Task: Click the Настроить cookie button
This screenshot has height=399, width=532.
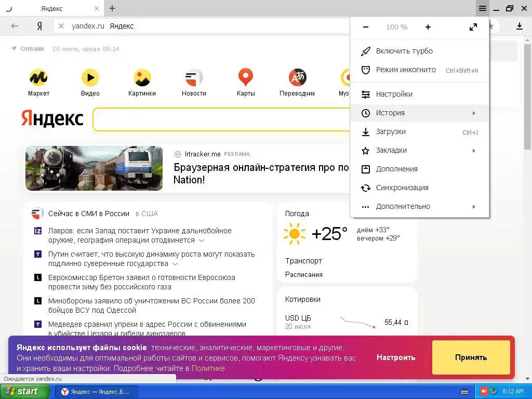Action: pyautogui.click(x=396, y=357)
